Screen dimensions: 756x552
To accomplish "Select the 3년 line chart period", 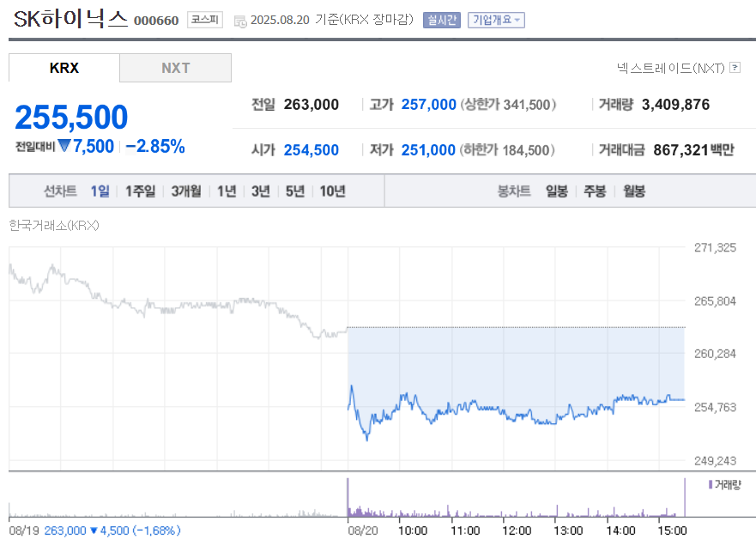I will 261,191.
